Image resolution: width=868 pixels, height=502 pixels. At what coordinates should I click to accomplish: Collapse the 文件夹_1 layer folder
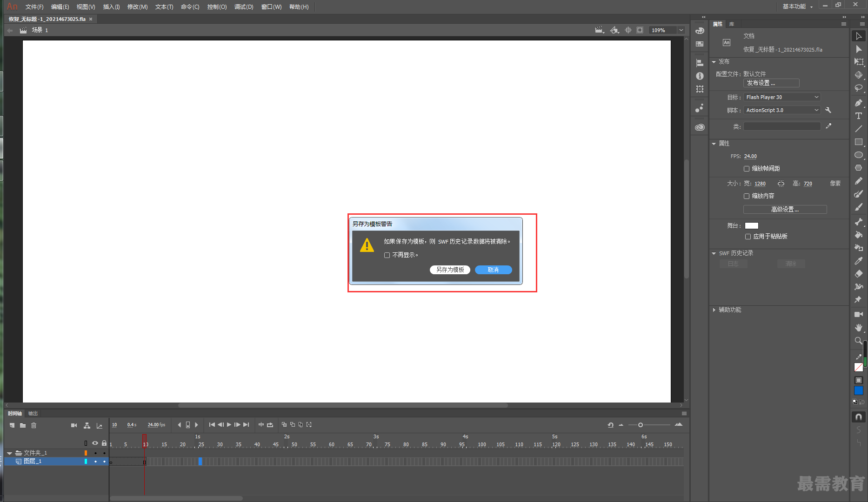coord(9,453)
